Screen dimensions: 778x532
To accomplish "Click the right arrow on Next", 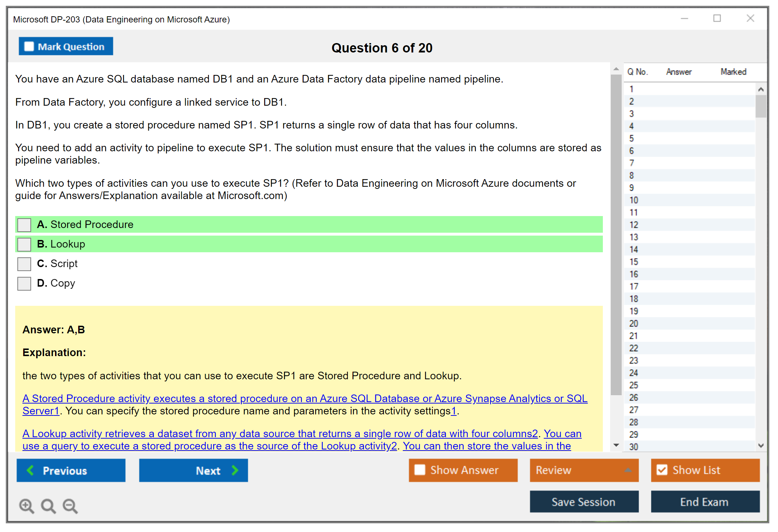I will click(235, 470).
